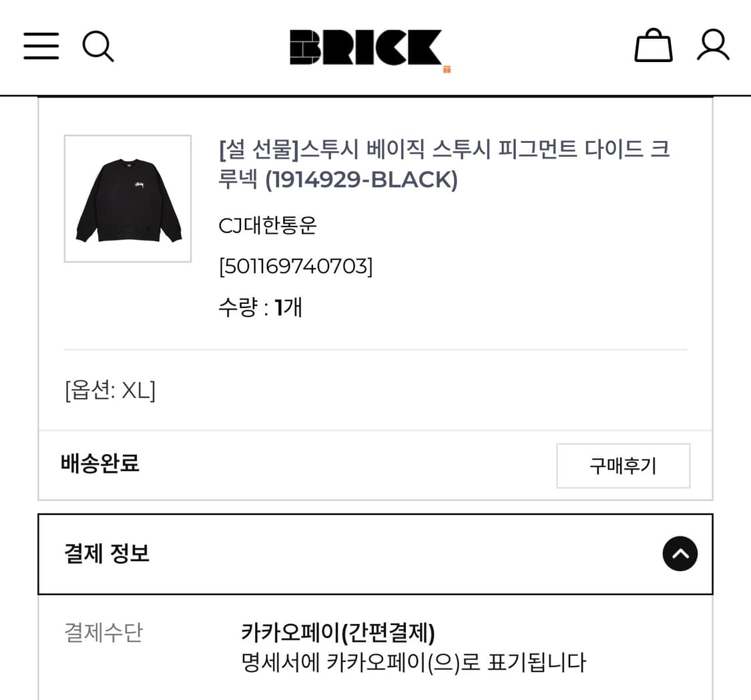This screenshot has width=751, height=700.
Task: Open the cart icon in the top right
Action: point(652,45)
